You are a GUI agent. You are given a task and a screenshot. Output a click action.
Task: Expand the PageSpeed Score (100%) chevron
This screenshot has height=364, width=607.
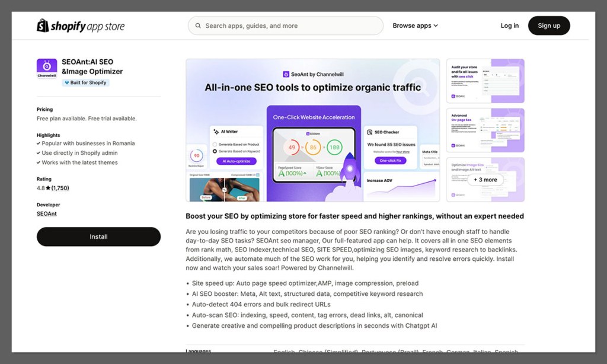305,174
